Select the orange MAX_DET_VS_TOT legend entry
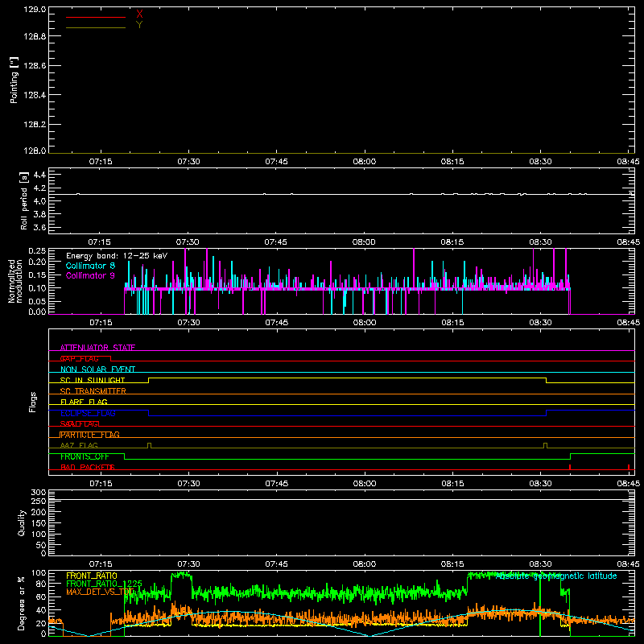This screenshot has width=644, height=644. 100,592
